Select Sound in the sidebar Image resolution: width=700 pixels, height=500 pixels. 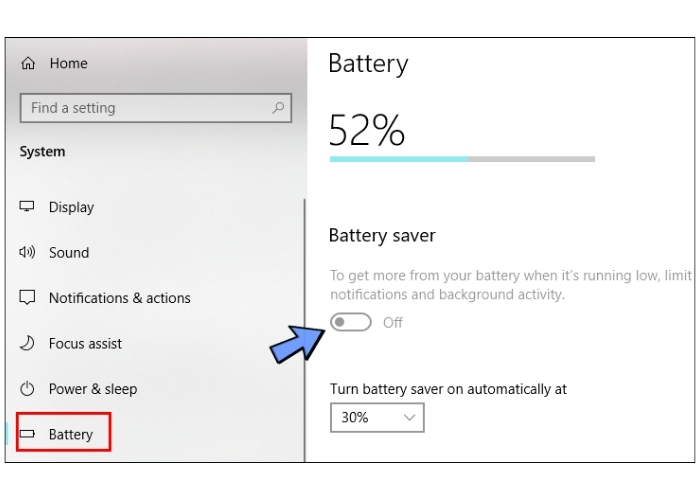[69, 253]
